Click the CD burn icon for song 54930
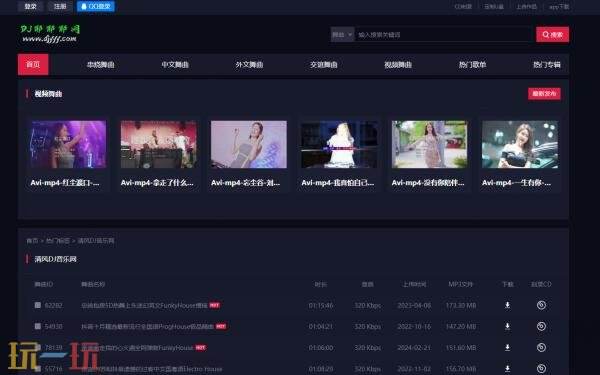This screenshot has height=375, width=600. (541, 326)
